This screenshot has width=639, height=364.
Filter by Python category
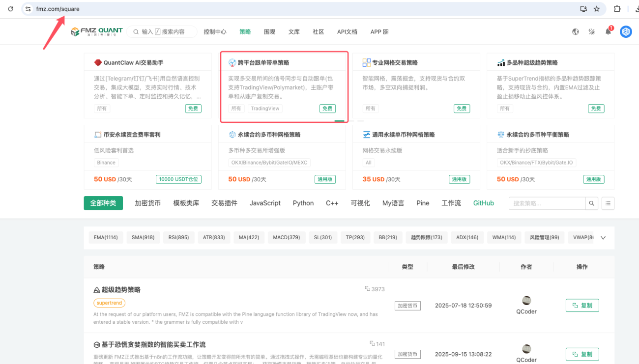303,203
